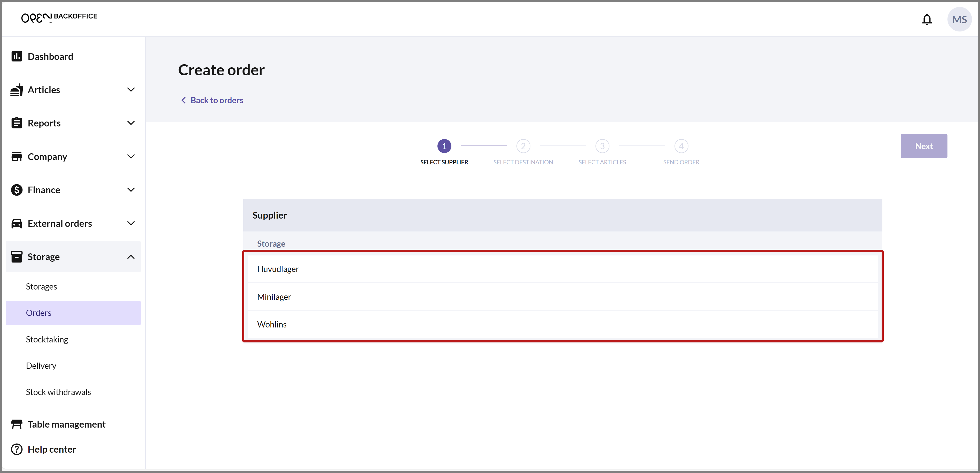The width and height of the screenshot is (980, 473).
Task: Click the Dashboard chart icon
Action: click(17, 57)
